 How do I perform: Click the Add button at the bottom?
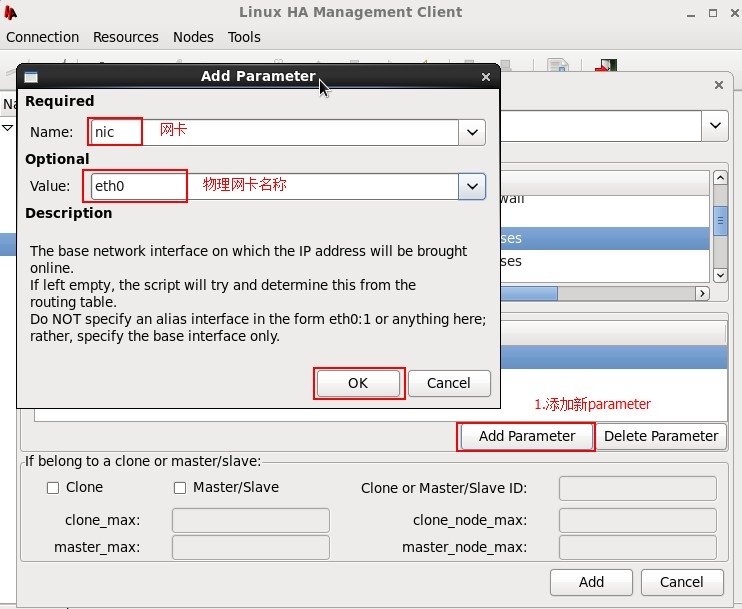[591, 582]
